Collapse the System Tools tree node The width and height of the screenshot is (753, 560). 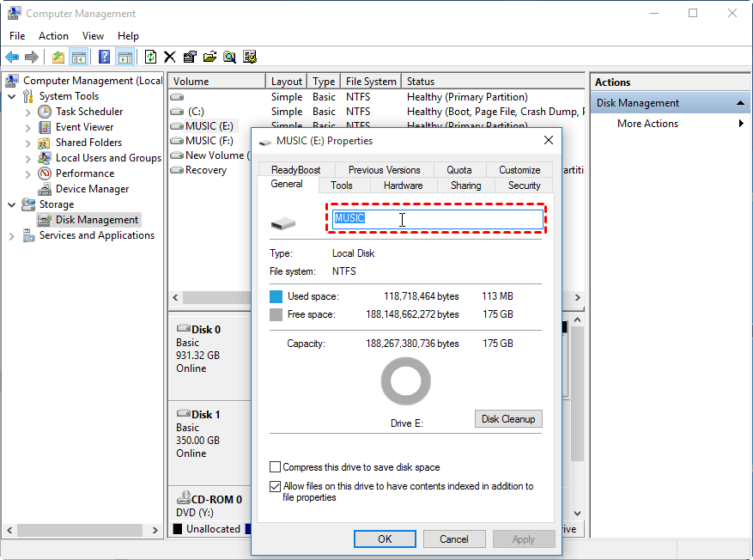click(12, 96)
